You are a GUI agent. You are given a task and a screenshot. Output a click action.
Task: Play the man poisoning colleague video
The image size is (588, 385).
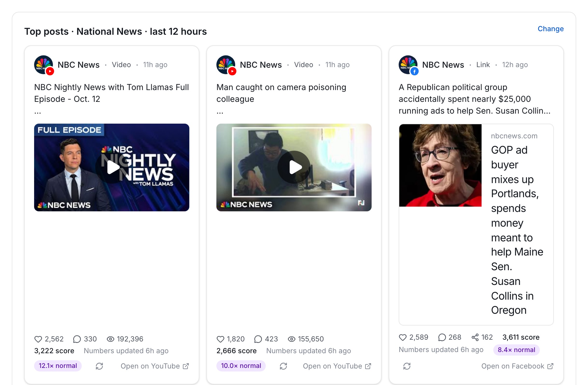294,167
